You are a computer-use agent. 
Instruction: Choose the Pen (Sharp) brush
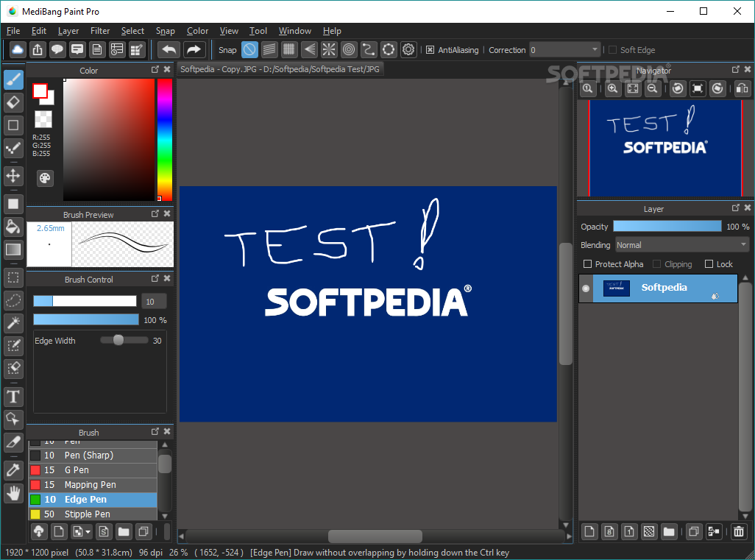[x=93, y=456]
